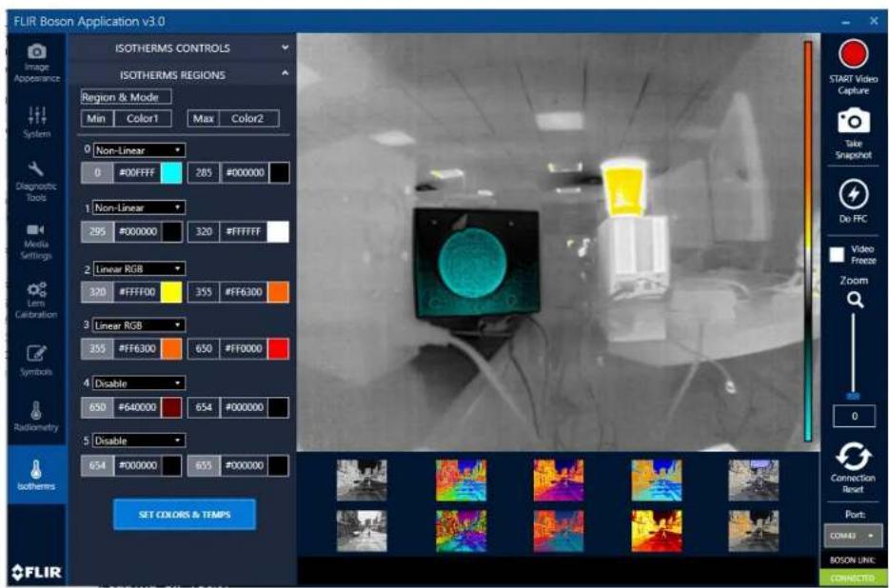The width and height of the screenshot is (889, 588).
Task: Click the CONNECTED status indicator
Action: coord(853,578)
